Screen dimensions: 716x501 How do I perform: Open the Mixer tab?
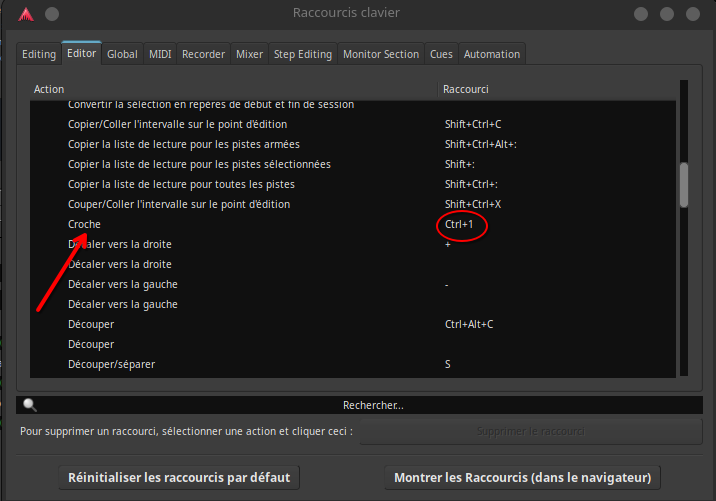tap(249, 54)
